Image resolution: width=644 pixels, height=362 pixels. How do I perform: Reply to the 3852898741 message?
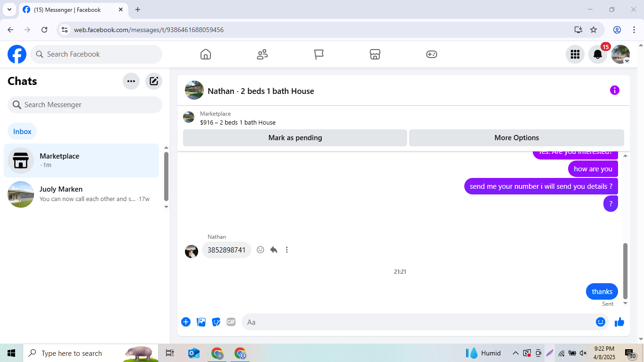(274, 250)
